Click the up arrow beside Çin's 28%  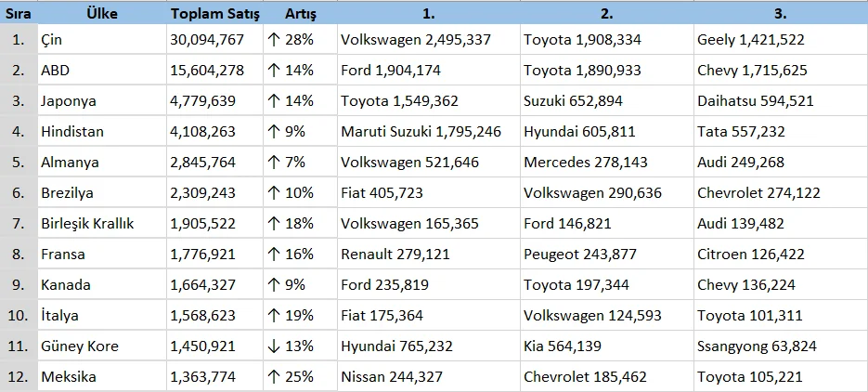click(273, 40)
